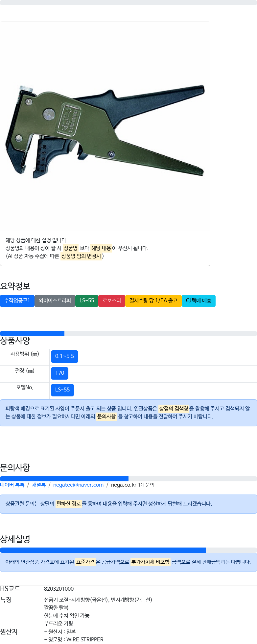Select the 0.1~5.5 usage range option
Image resolution: width=257 pixels, height=644 pixels.
coord(64,356)
